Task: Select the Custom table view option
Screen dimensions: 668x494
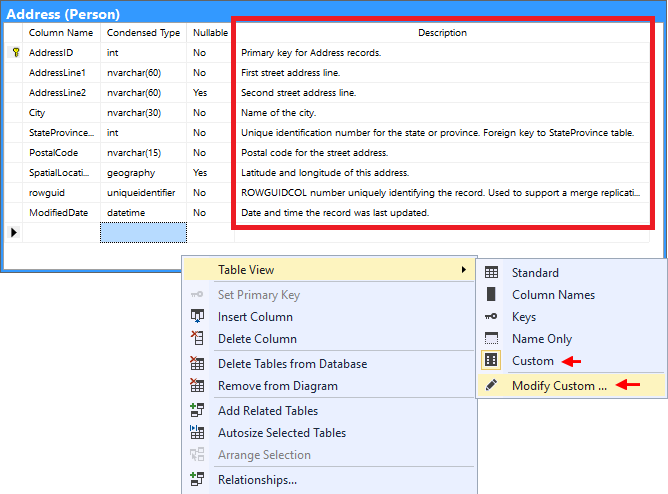Action: (x=532, y=361)
